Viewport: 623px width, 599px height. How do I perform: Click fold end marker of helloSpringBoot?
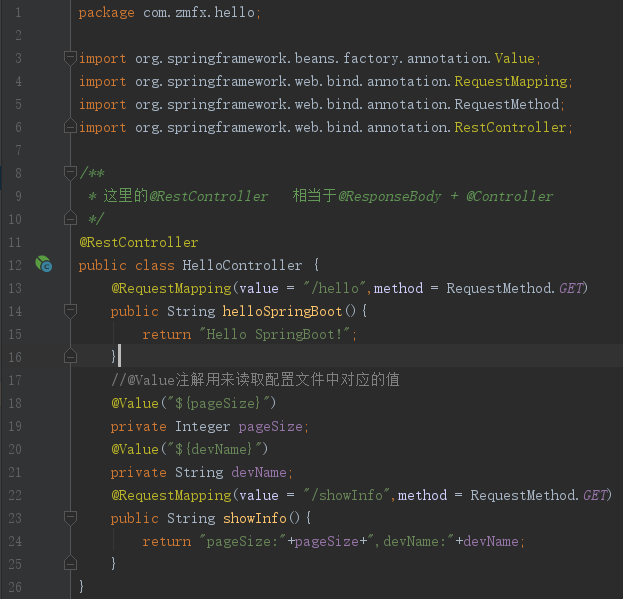[x=70, y=356]
